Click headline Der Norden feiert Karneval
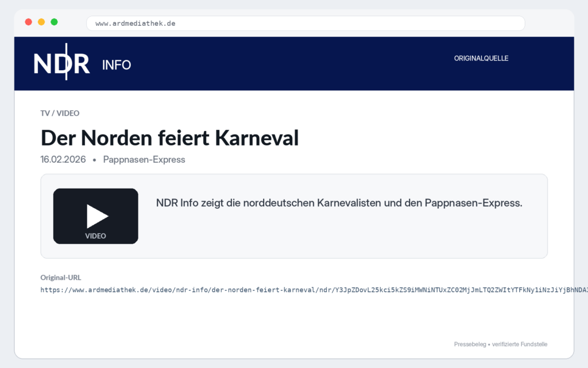Viewport: 588px width, 368px height. (x=170, y=138)
